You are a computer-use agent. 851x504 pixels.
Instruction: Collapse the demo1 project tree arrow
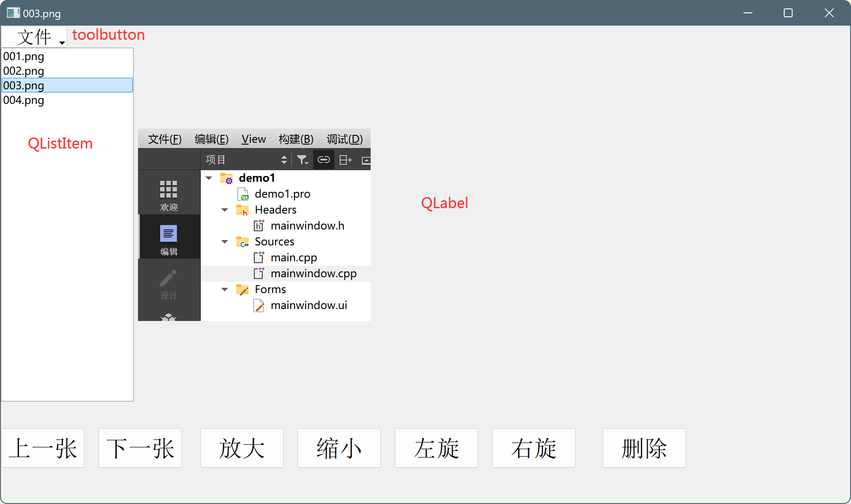click(x=209, y=178)
